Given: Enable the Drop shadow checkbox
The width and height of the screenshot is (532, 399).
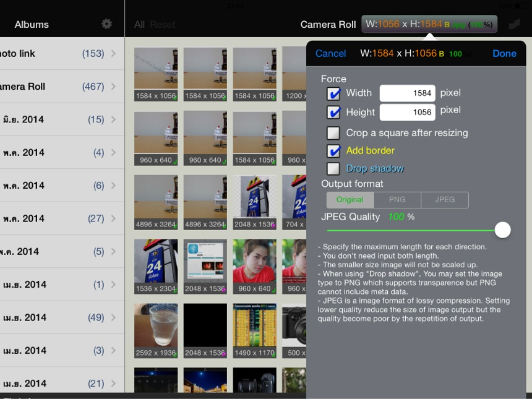Looking at the screenshot, I should (333, 169).
